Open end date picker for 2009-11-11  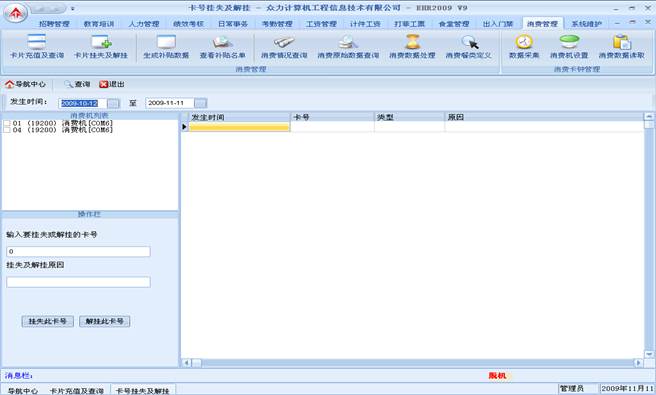click(200, 103)
